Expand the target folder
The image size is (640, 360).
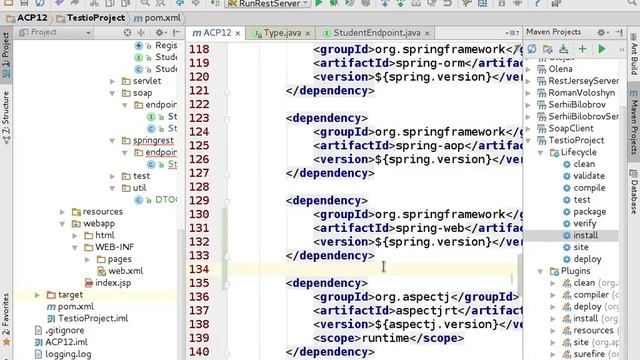37,295
